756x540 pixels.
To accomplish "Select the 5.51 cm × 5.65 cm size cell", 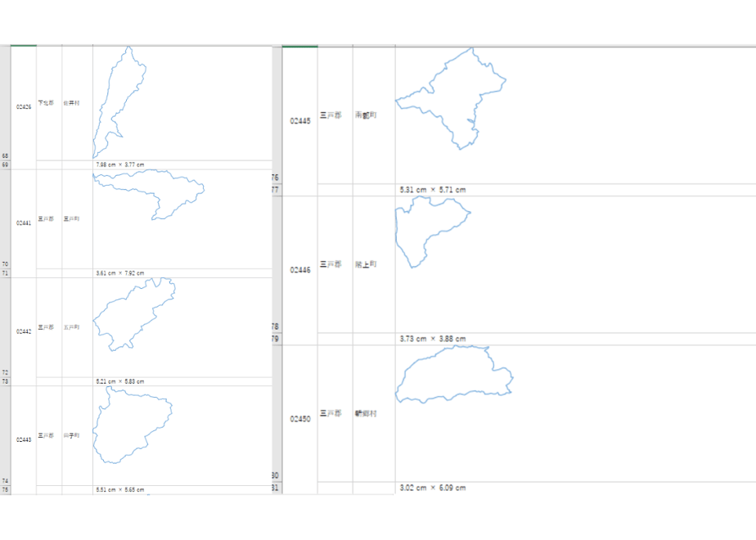I will click(182, 490).
